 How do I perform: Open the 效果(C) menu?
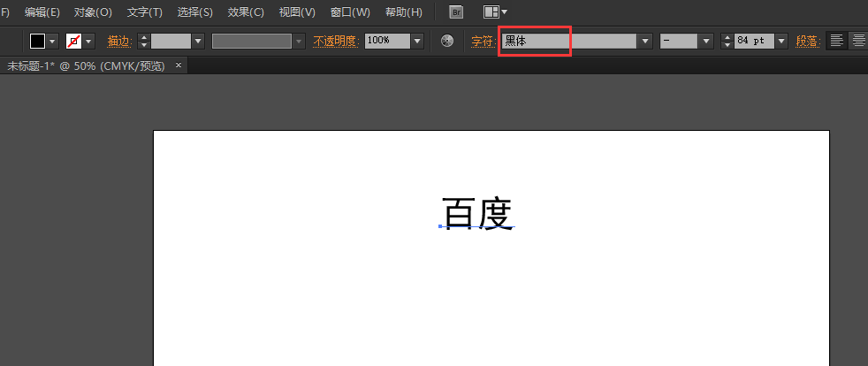pos(246,11)
